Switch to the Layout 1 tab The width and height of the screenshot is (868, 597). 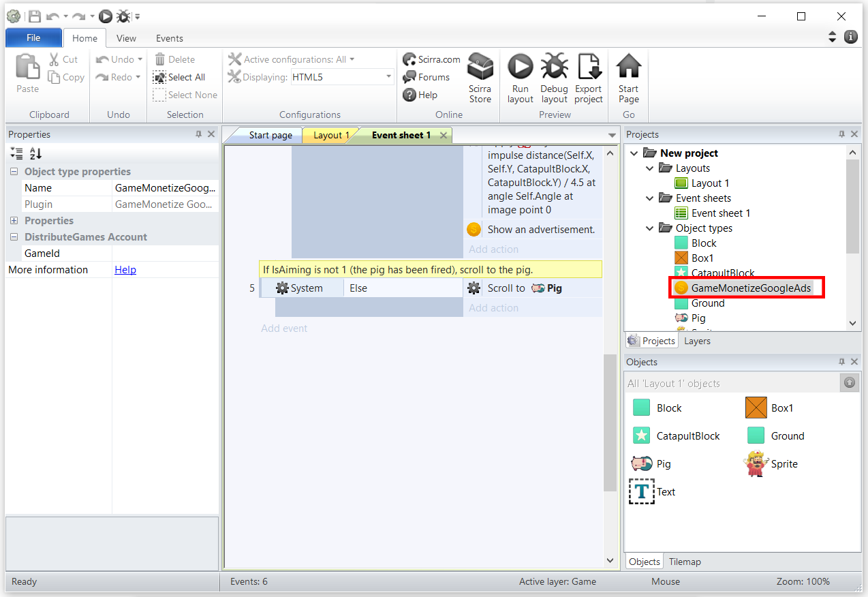pyautogui.click(x=330, y=135)
